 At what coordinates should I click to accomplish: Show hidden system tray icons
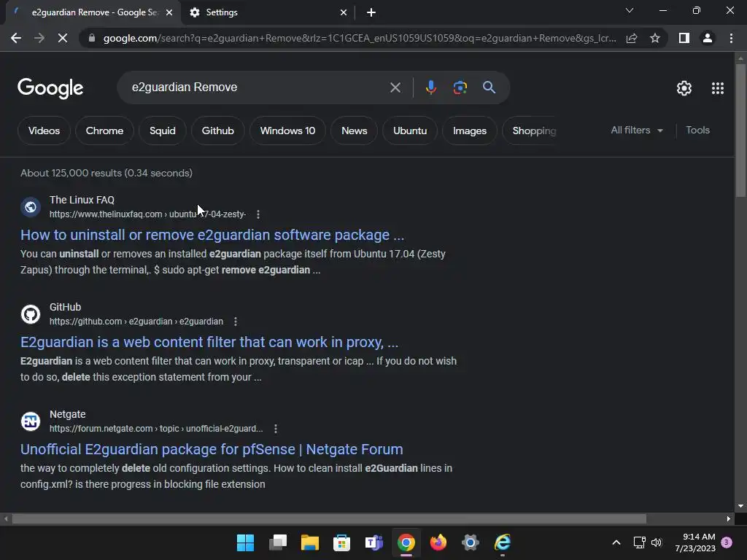click(x=616, y=542)
